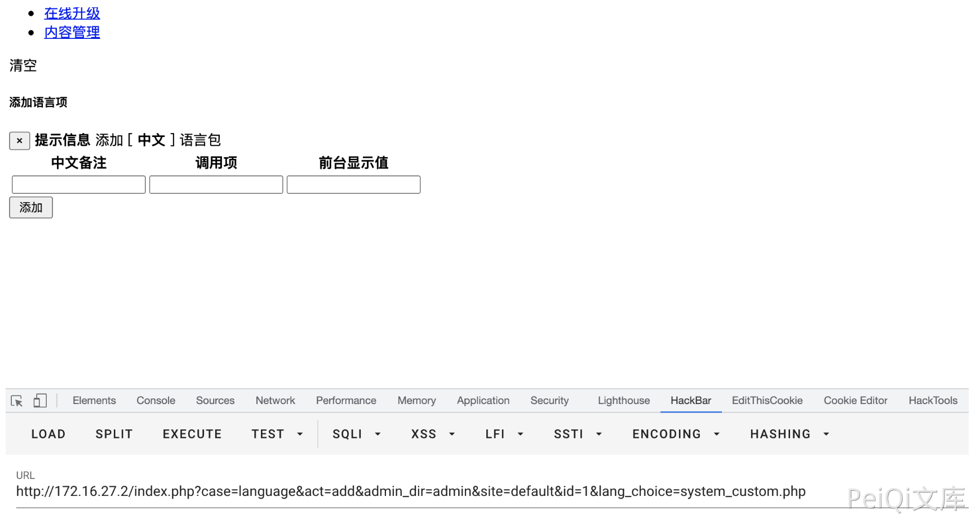Click the inspect element picker icon
The height and width of the screenshot is (519, 980).
(x=17, y=401)
